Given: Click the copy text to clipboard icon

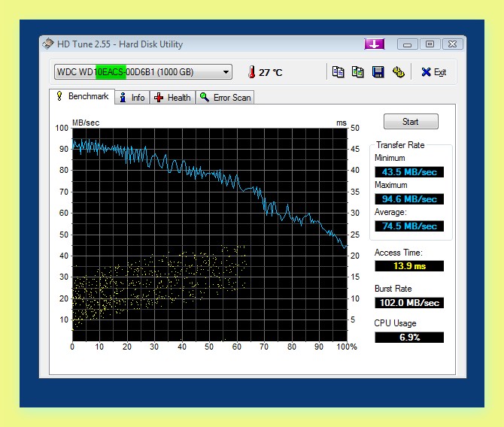Looking at the screenshot, I should tap(339, 72).
